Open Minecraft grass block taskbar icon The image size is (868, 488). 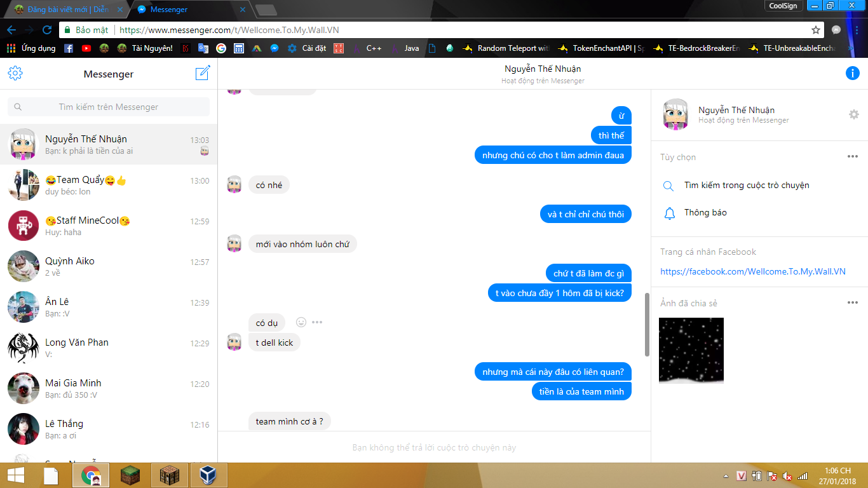click(130, 475)
